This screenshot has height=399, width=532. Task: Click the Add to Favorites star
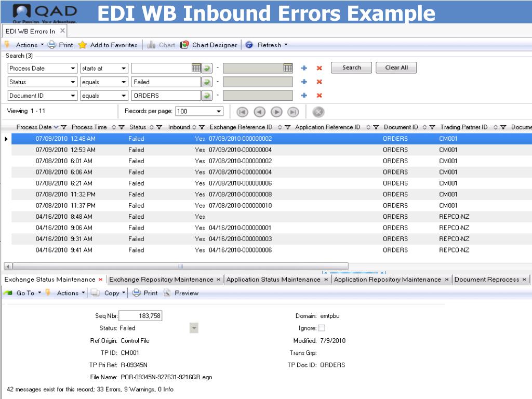pyautogui.click(x=83, y=45)
